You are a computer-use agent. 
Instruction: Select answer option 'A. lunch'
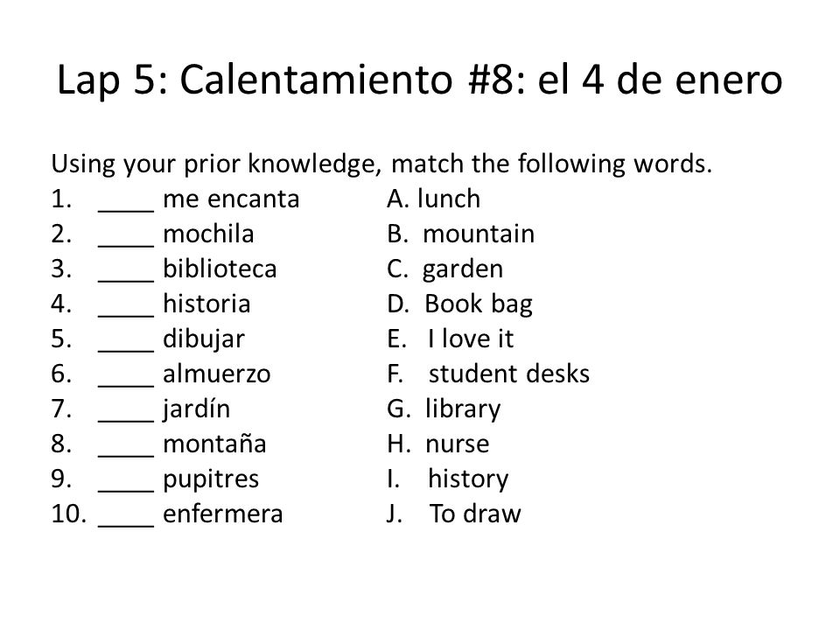point(433,199)
